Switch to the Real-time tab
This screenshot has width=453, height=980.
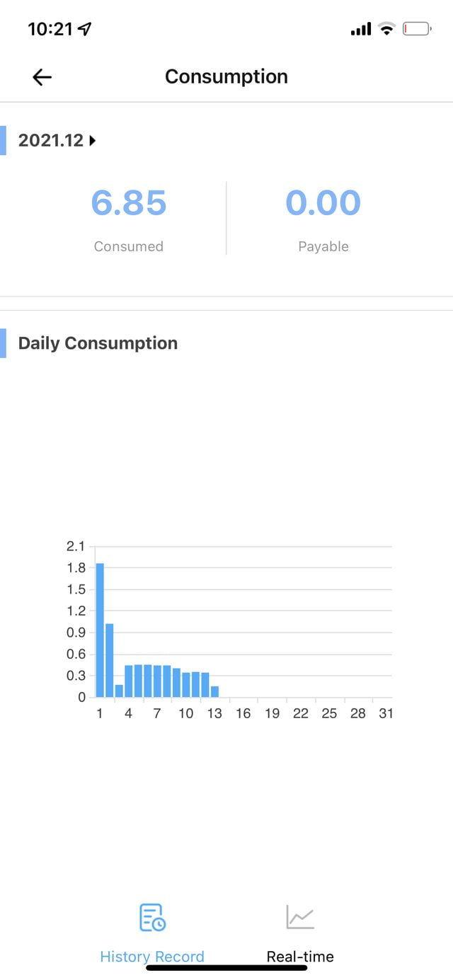point(300,957)
